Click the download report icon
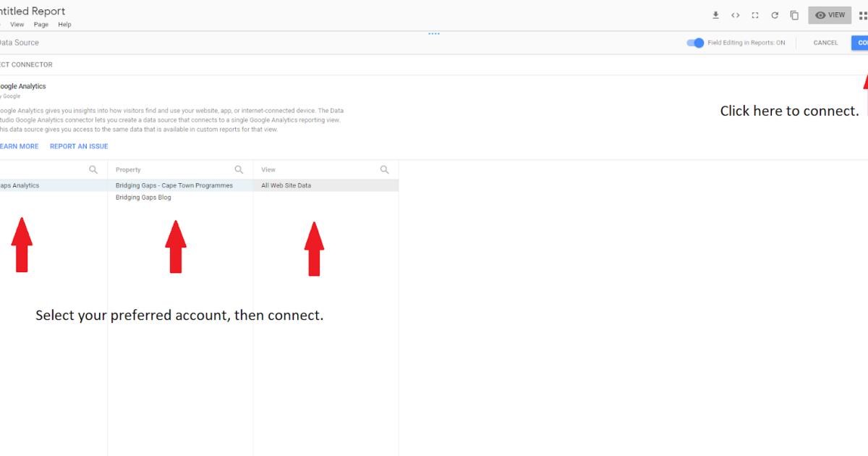868x456 pixels. pyautogui.click(x=716, y=14)
